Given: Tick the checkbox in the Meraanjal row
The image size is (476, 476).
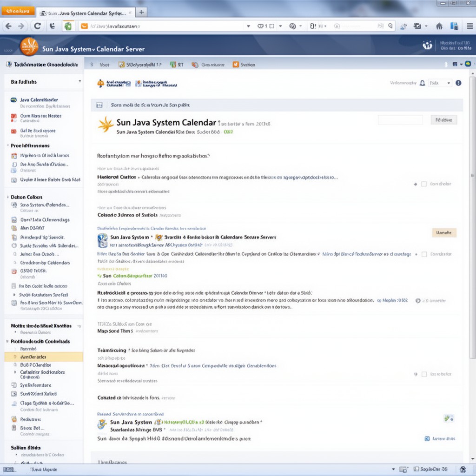Looking at the screenshot, I should (424, 374).
